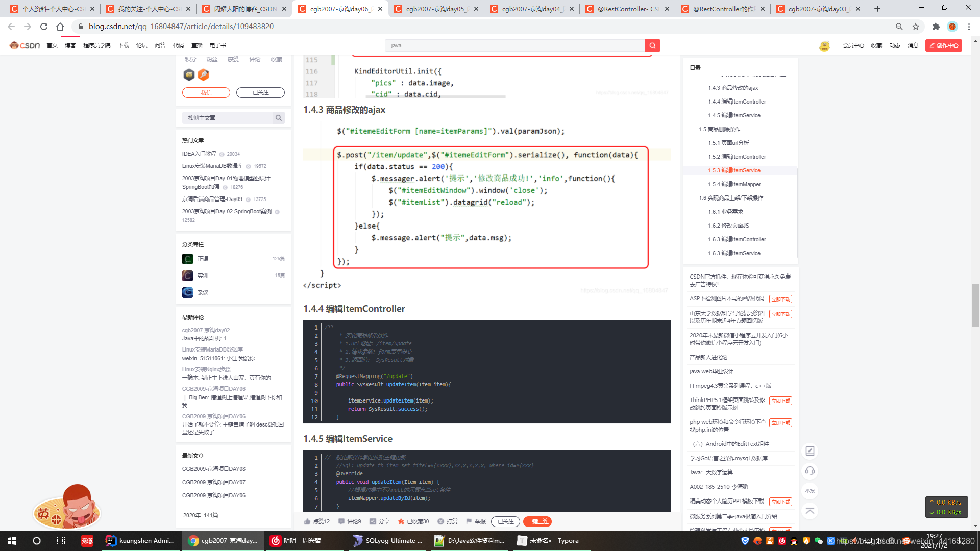This screenshot has width=980, height=551.
Task: Open the 正课 category column
Action: coord(203,259)
